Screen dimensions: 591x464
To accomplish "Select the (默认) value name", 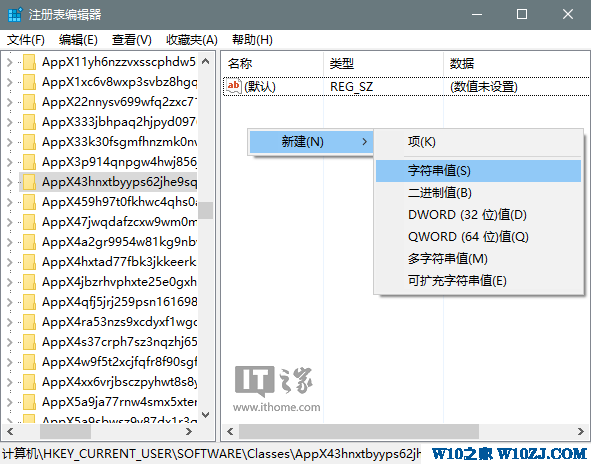I will [260, 87].
